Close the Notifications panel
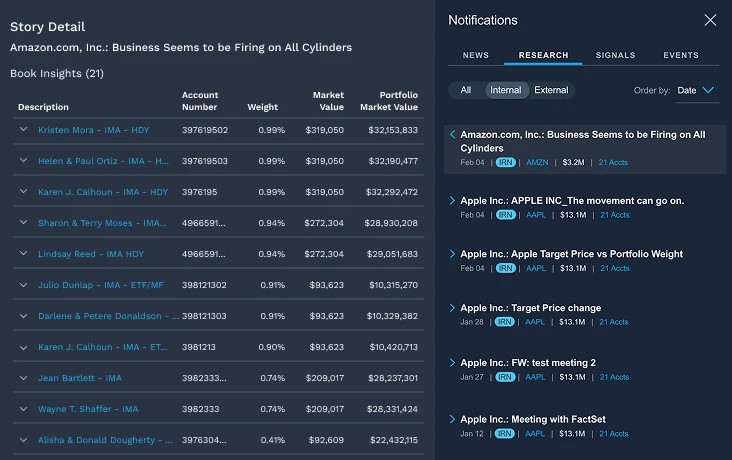Viewport: 732px width, 460px height. click(710, 20)
